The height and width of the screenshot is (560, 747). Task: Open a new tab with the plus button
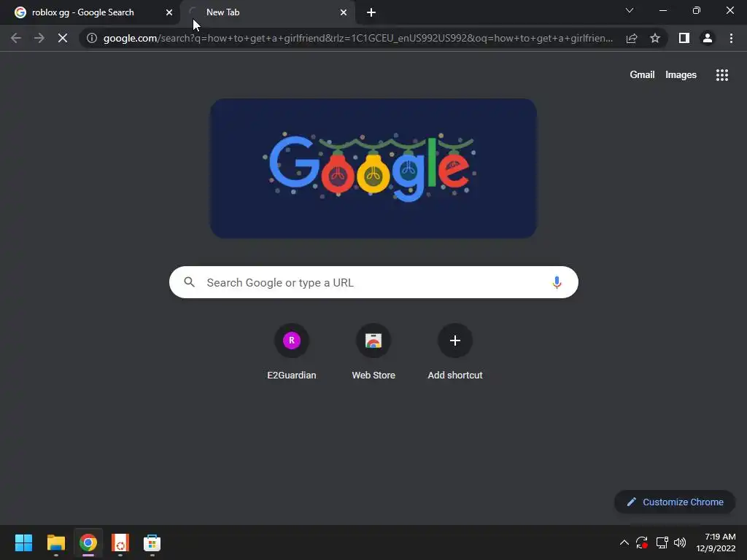tap(371, 12)
